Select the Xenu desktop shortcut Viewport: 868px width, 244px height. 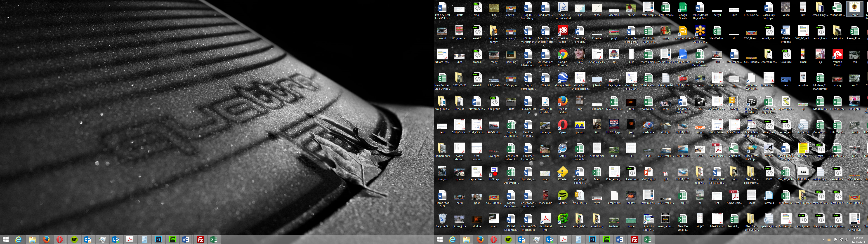[x=562, y=221]
